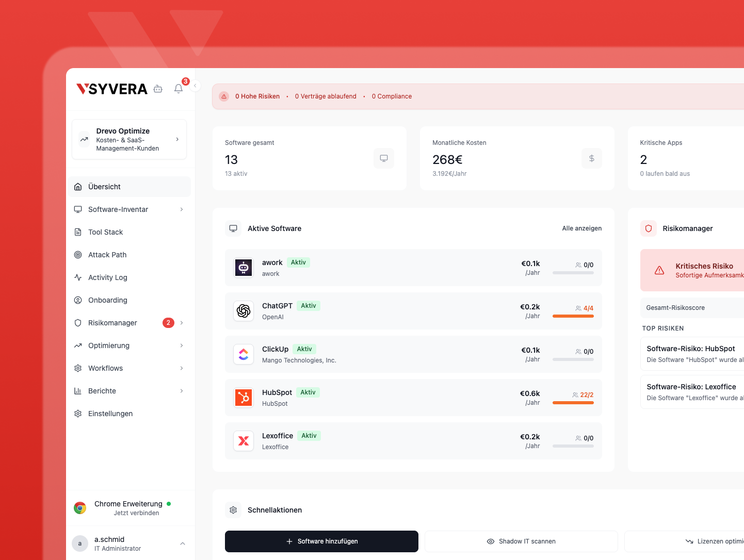Expand the Optimierung chevron
Image resolution: width=744 pixels, height=560 pixels.
(182, 345)
